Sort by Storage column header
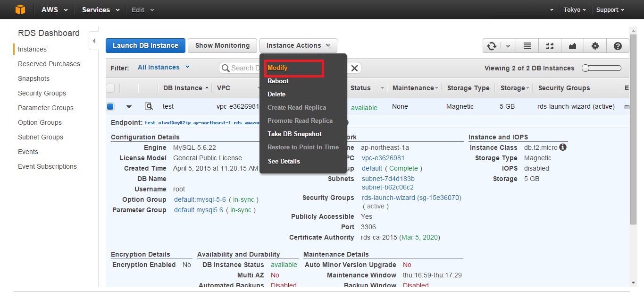This screenshot has height=293, width=644. click(514, 88)
